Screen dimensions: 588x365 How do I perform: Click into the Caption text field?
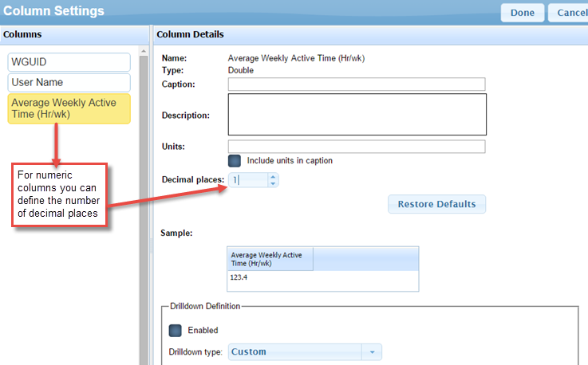[x=357, y=84]
